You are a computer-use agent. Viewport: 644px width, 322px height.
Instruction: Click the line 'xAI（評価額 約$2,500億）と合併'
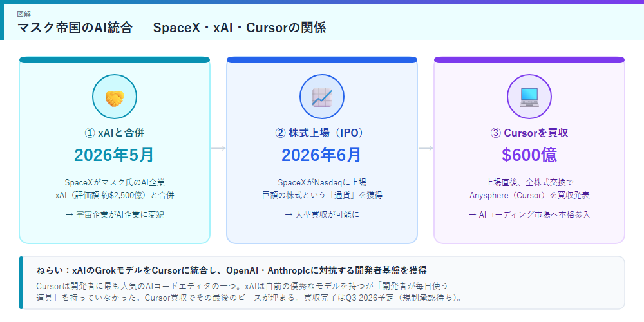[115, 195]
